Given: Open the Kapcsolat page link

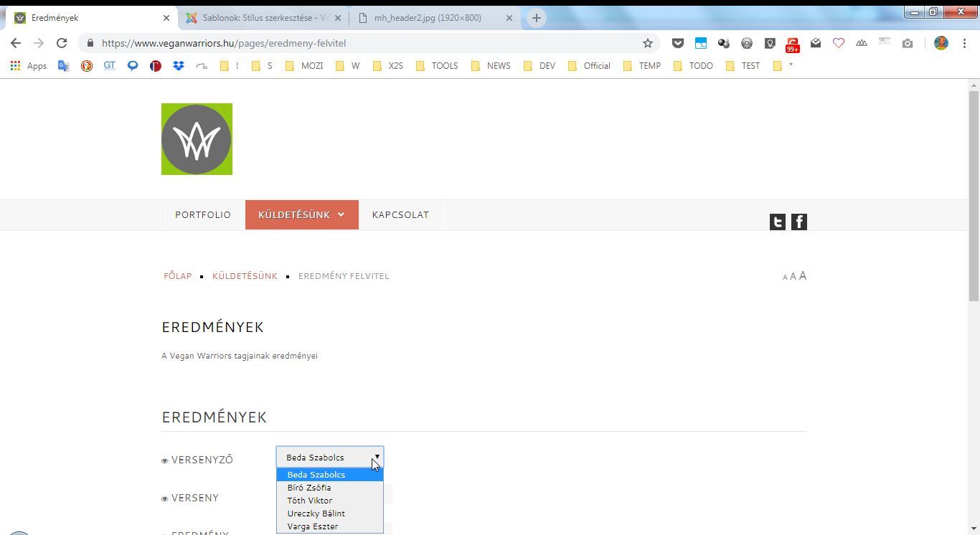Looking at the screenshot, I should tap(400, 214).
